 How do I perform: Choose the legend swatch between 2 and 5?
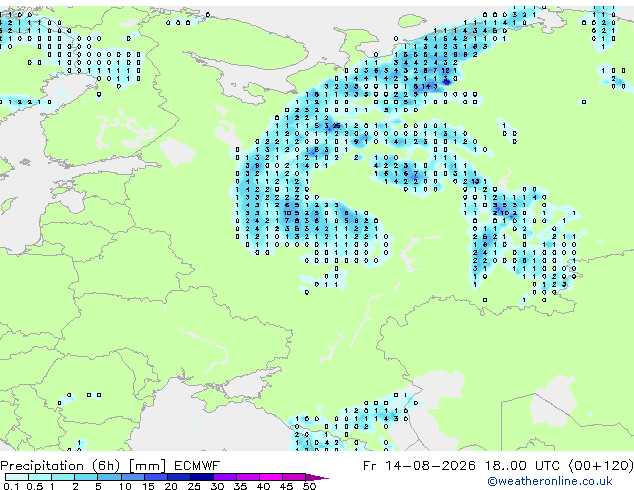86,477
